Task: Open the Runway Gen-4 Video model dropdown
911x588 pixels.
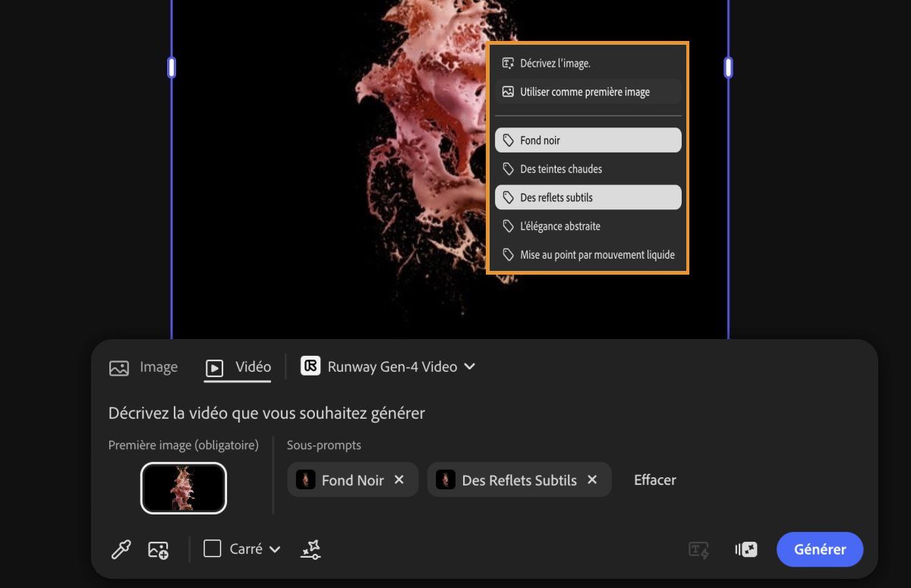Action: click(x=388, y=366)
